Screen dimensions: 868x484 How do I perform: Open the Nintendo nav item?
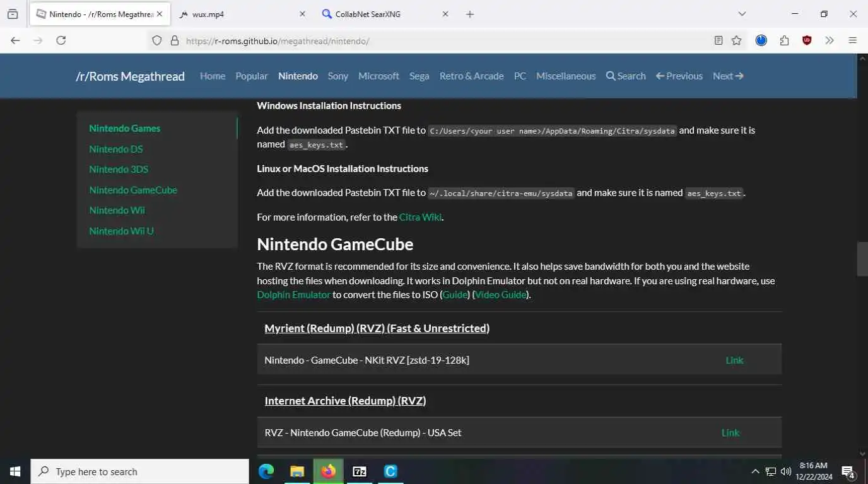(298, 76)
